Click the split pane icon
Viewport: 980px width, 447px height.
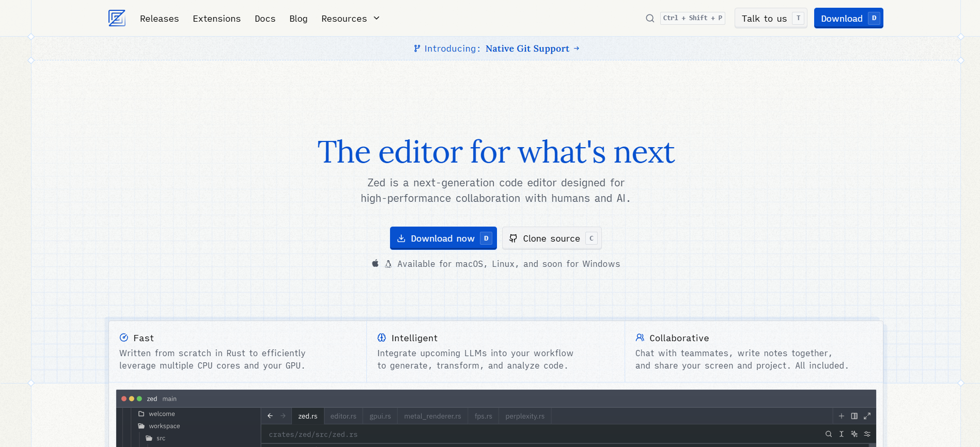coord(854,416)
